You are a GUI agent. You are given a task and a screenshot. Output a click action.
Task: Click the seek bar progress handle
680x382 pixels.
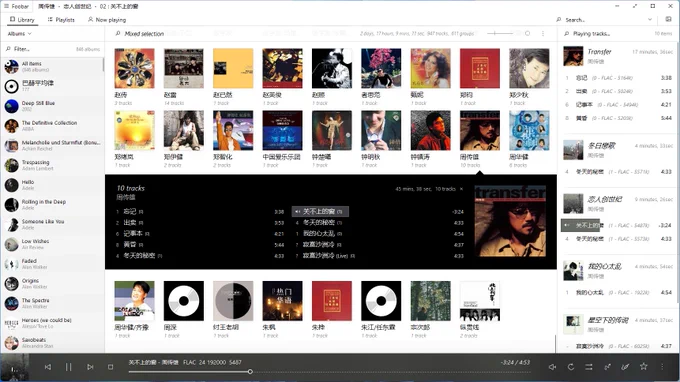click(x=250, y=372)
